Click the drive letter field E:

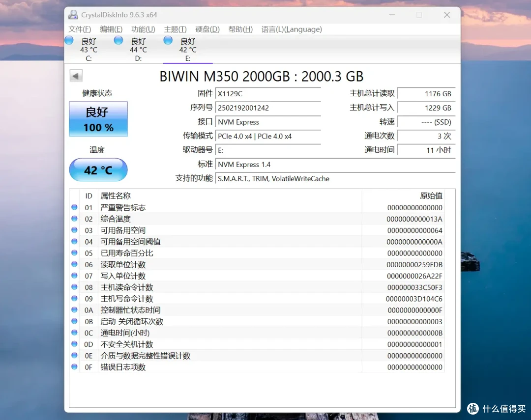(268, 150)
